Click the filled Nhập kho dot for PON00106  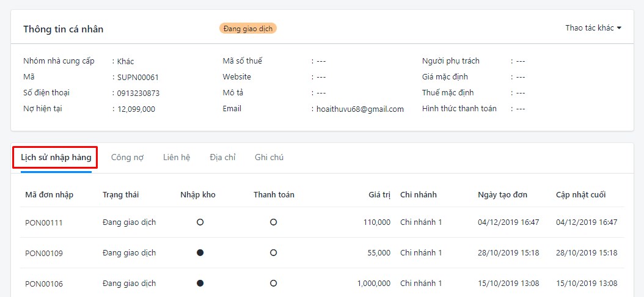coord(200,283)
